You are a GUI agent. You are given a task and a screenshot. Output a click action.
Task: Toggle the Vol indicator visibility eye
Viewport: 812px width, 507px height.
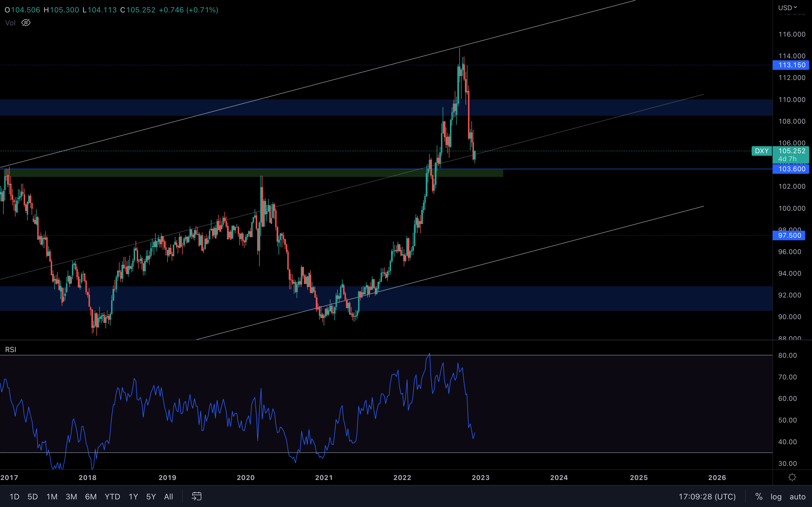pyautogui.click(x=26, y=23)
